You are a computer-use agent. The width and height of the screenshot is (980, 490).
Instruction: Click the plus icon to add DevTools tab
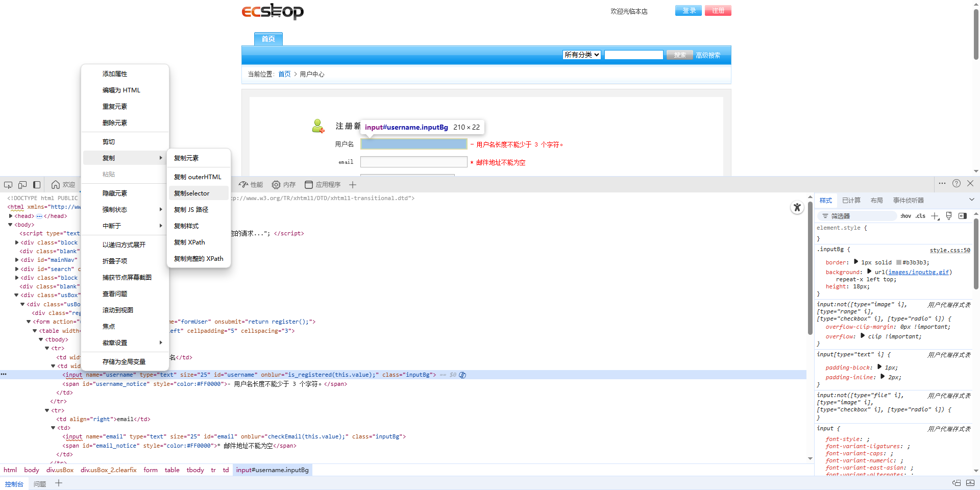[353, 185]
